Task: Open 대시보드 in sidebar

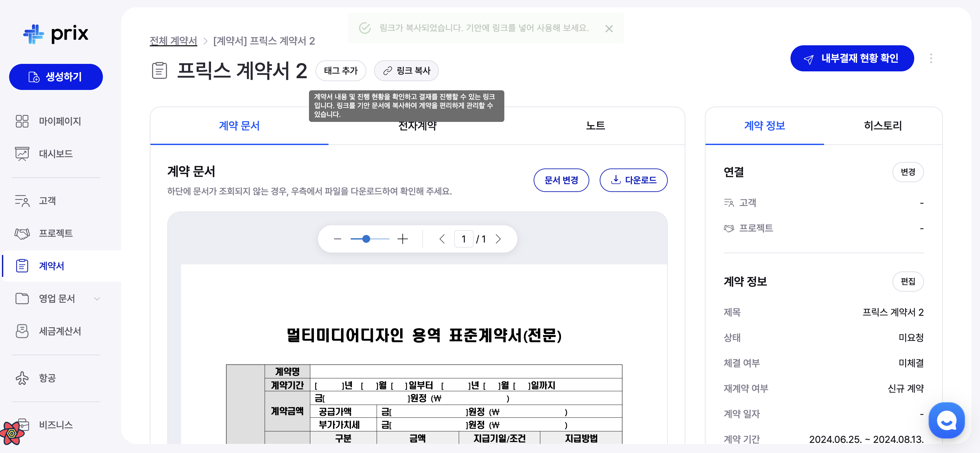Action: click(56, 154)
